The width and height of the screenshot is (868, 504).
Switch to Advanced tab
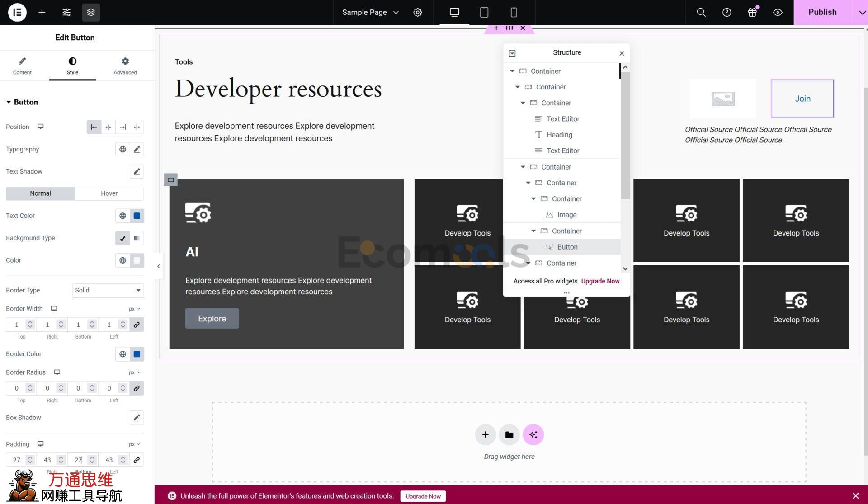click(125, 66)
